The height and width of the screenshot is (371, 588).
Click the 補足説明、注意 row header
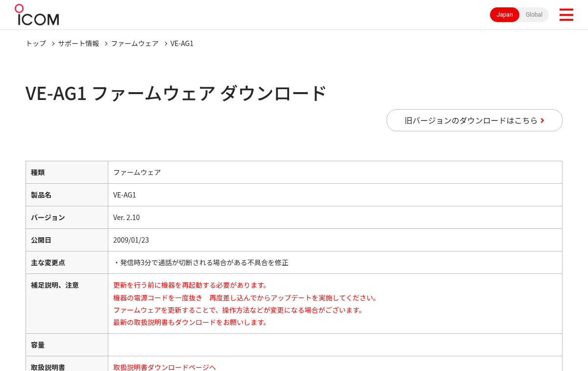pyautogui.click(x=67, y=303)
